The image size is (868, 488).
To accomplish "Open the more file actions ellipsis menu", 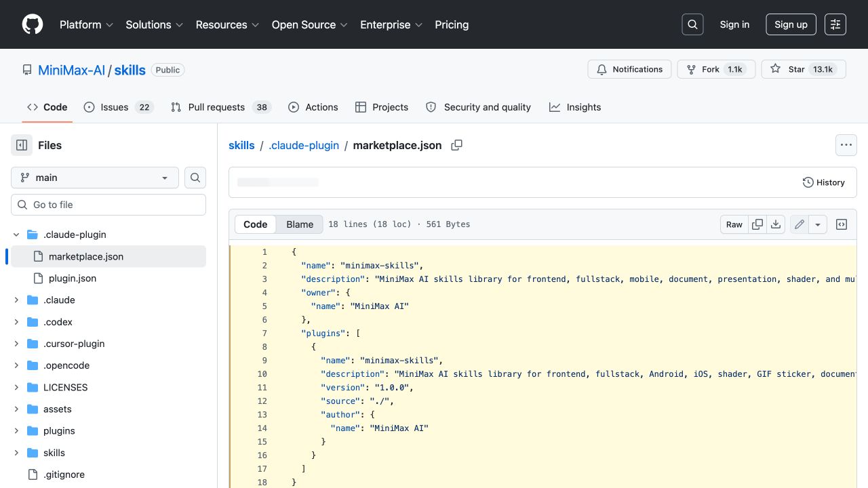I will (x=846, y=145).
